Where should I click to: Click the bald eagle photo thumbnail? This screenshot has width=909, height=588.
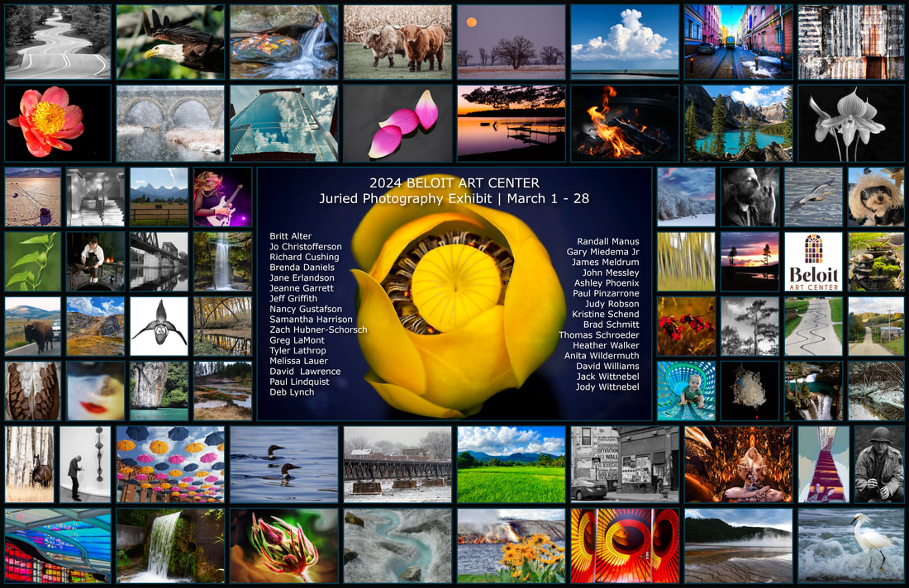170,42
